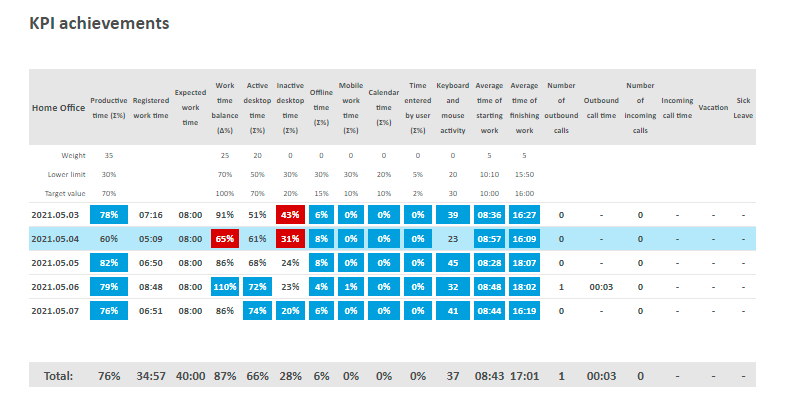804x411 pixels.
Task: Click the 18:07 average finishing time cell
Action: pyautogui.click(x=524, y=263)
